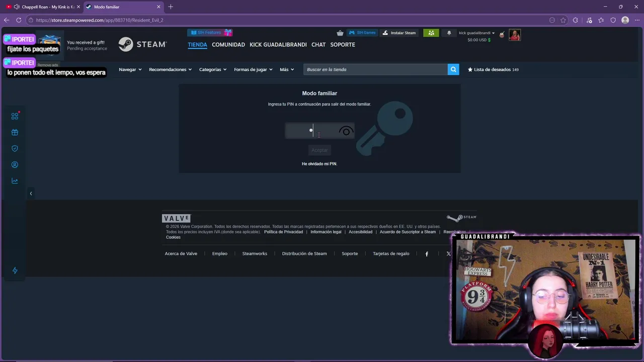Open the COMUNIDAD menu

[228, 45]
